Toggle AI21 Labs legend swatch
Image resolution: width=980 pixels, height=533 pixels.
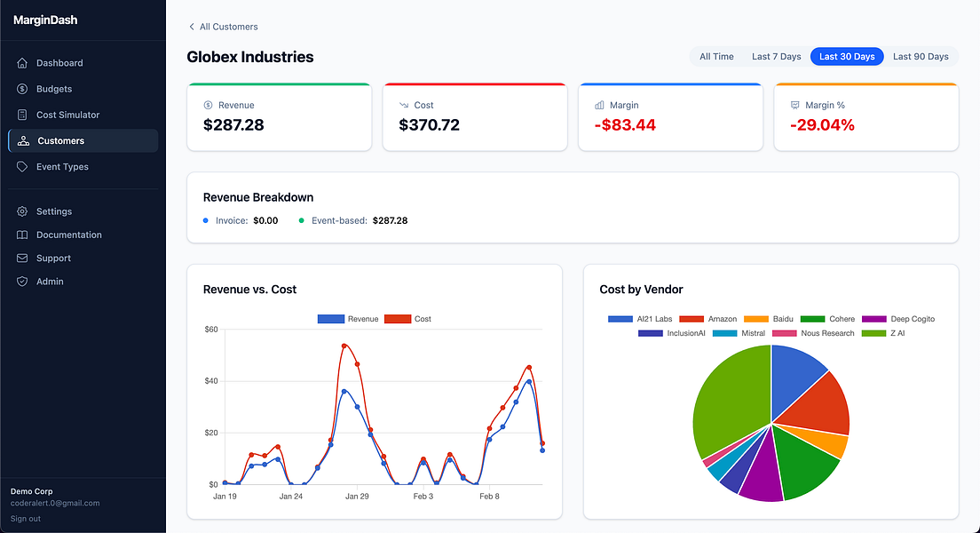pos(620,319)
